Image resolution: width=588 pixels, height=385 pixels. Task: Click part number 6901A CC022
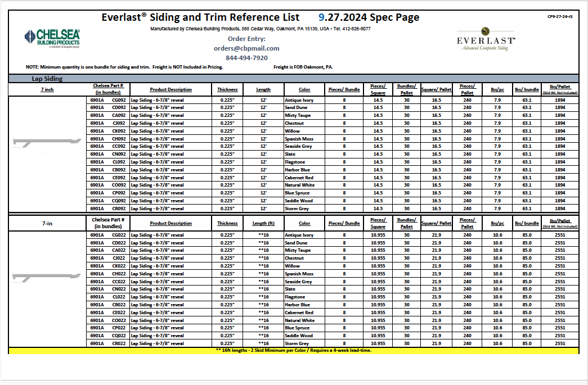(x=108, y=282)
